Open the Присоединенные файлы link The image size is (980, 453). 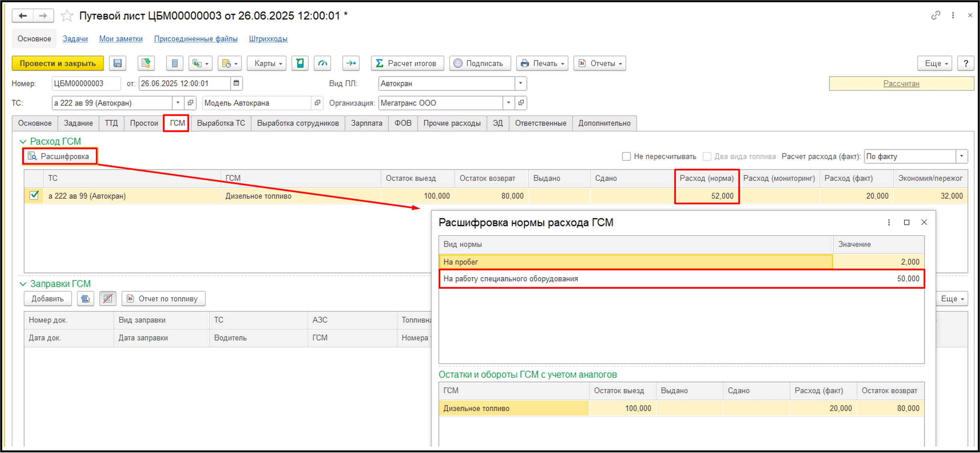(195, 39)
